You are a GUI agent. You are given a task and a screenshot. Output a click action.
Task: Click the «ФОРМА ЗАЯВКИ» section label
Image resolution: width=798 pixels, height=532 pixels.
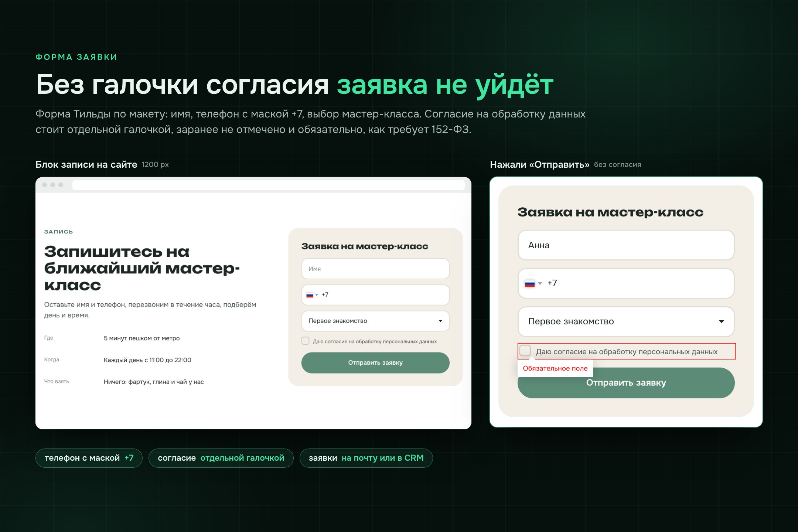(x=76, y=57)
